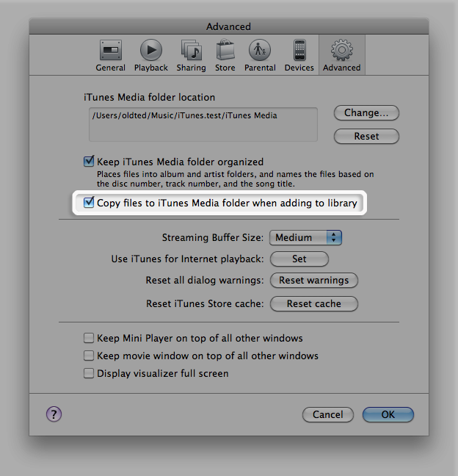Select the Advanced gear pane

[x=342, y=55]
